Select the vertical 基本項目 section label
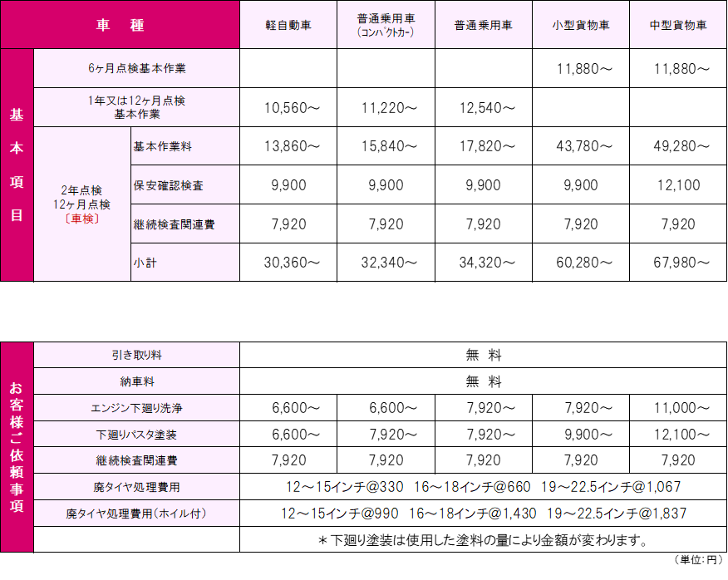Viewport: 728px width, 580px height. click(17, 165)
